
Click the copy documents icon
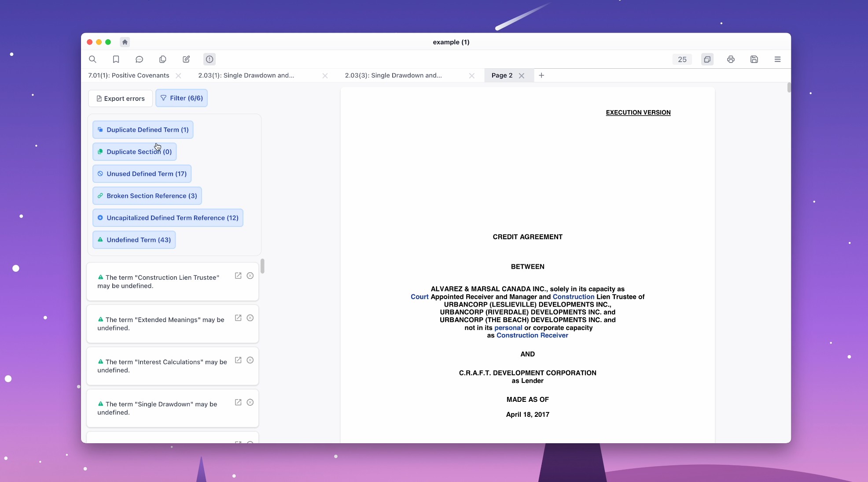tap(162, 59)
